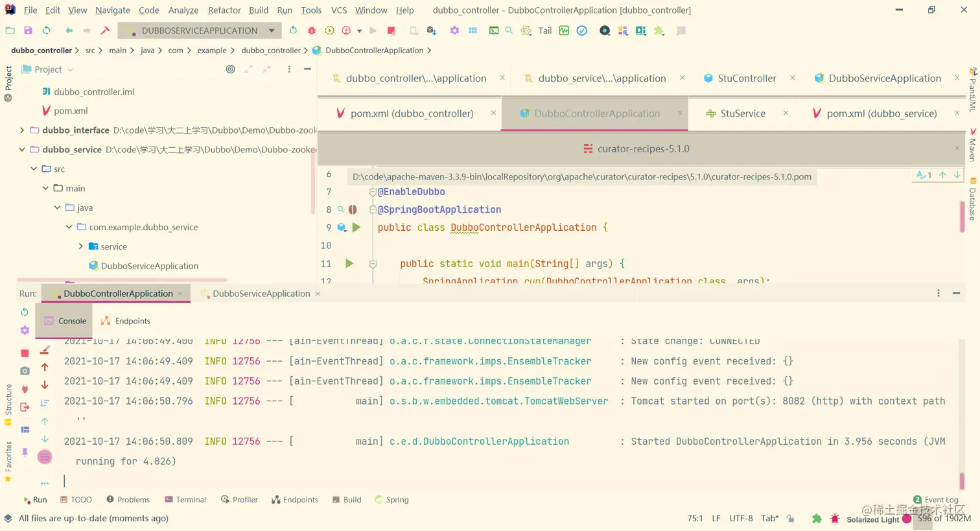This screenshot has width=980, height=531.
Task: Collapse the dubbo_service module node
Action: click(x=22, y=150)
